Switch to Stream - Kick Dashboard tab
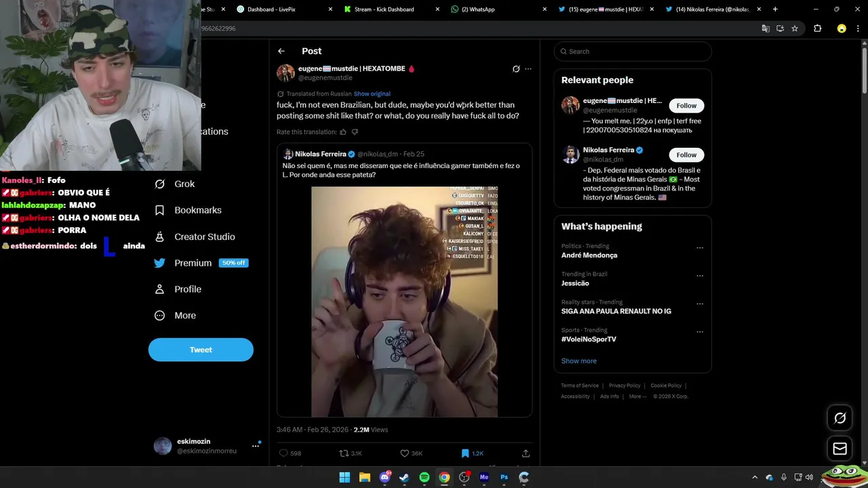The image size is (868, 488). pos(384,9)
